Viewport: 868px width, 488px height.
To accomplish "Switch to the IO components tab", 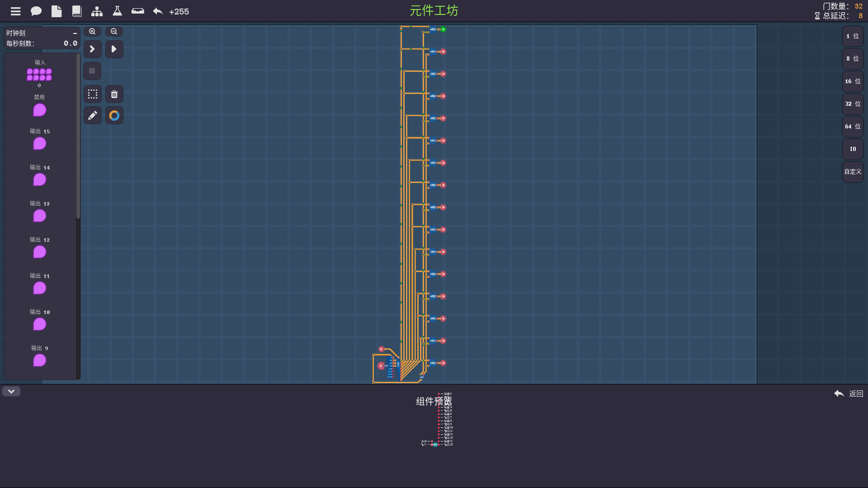I will (853, 149).
